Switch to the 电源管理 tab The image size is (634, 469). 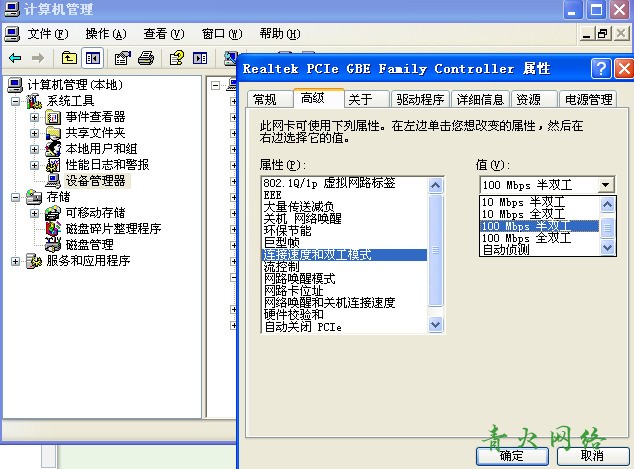pos(588,99)
